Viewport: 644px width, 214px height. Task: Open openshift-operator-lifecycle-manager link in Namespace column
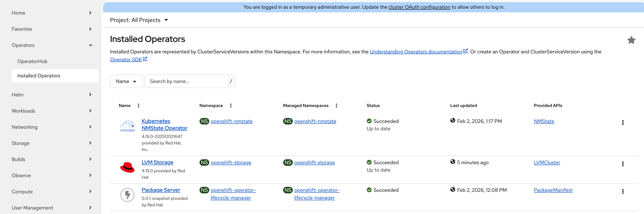point(233,194)
